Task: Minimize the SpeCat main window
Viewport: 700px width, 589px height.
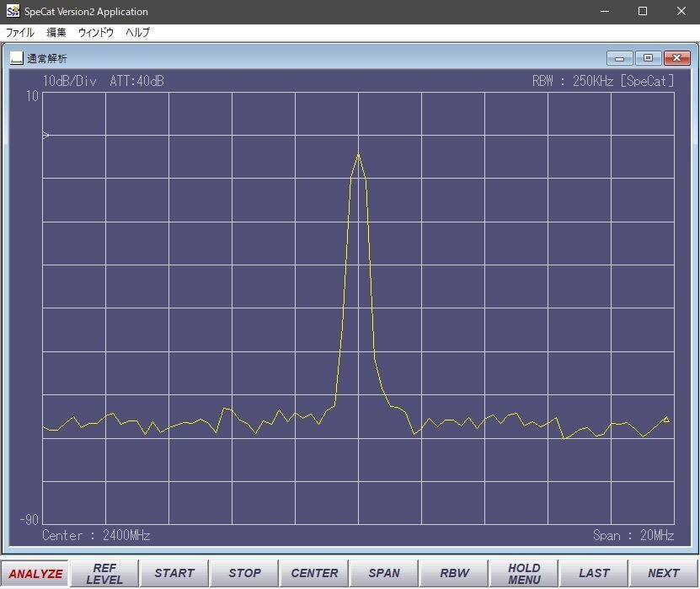Action: coord(605,11)
